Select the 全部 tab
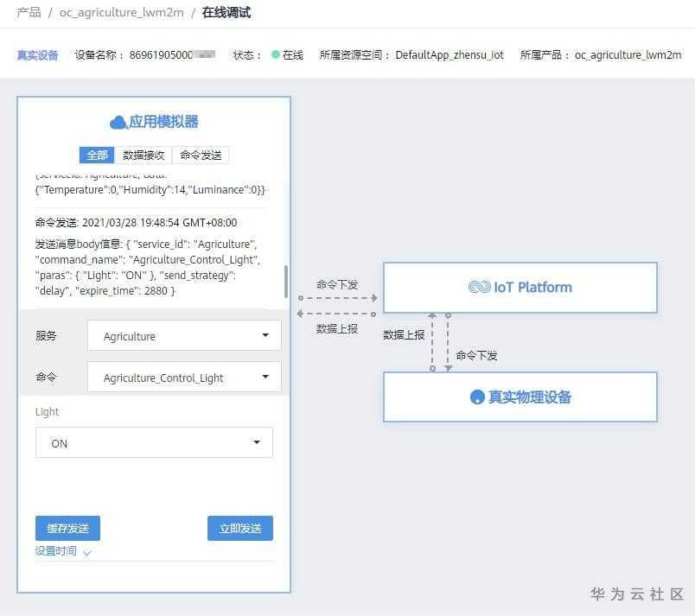 click(97, 155)
